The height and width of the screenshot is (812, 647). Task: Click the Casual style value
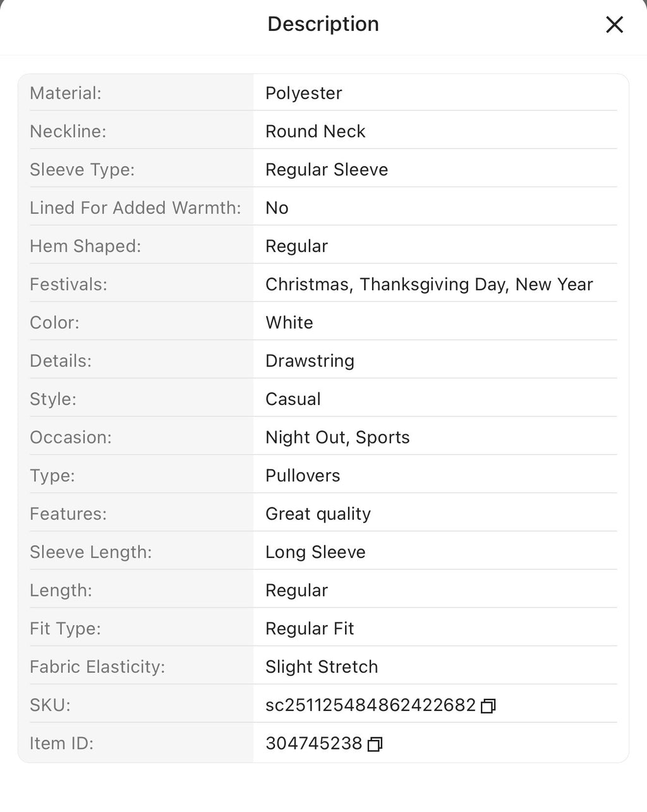click(x=293, y=399)
